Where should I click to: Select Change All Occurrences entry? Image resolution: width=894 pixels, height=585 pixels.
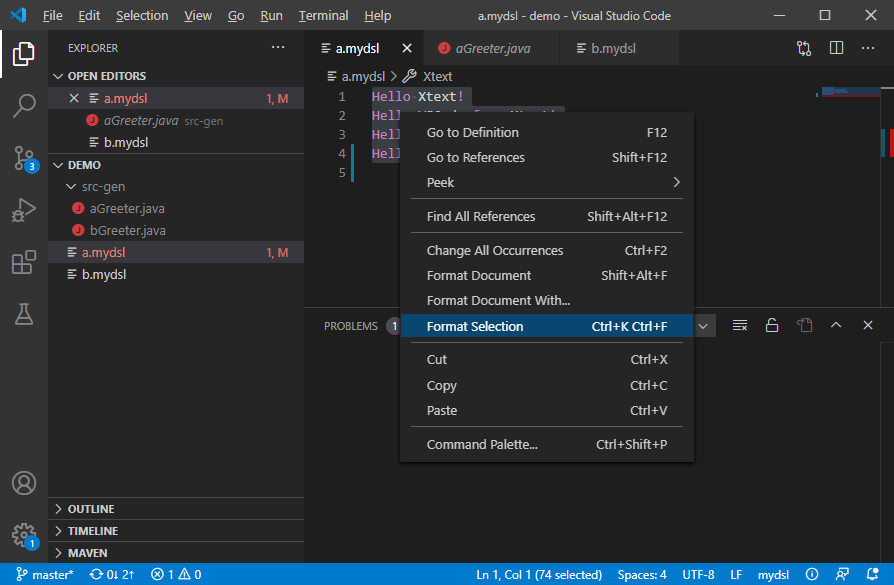(x=547, y=250)
